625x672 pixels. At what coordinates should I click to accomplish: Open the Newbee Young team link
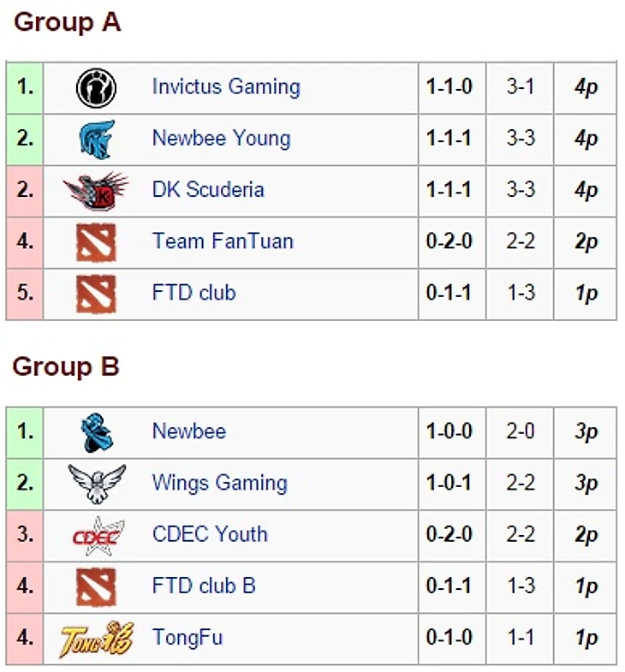tap(221, 139)
